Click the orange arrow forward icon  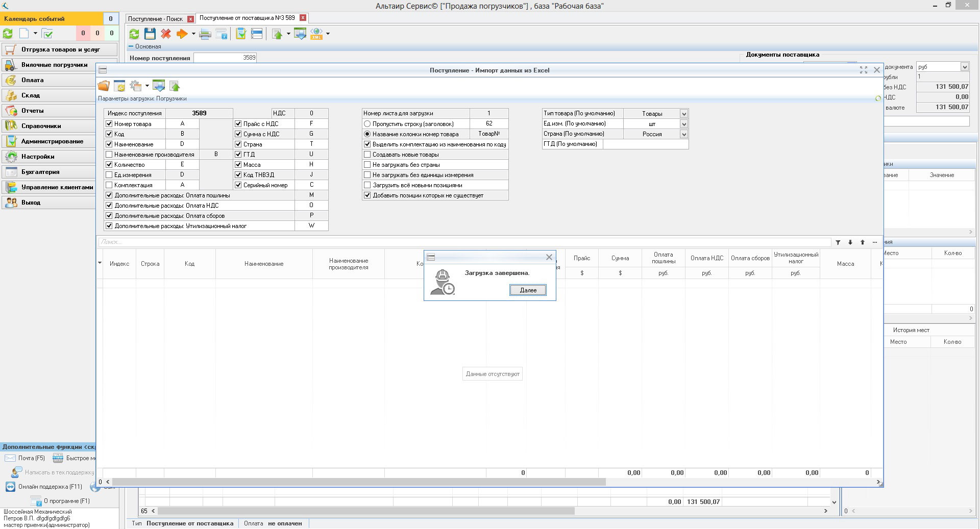point(182,34)
